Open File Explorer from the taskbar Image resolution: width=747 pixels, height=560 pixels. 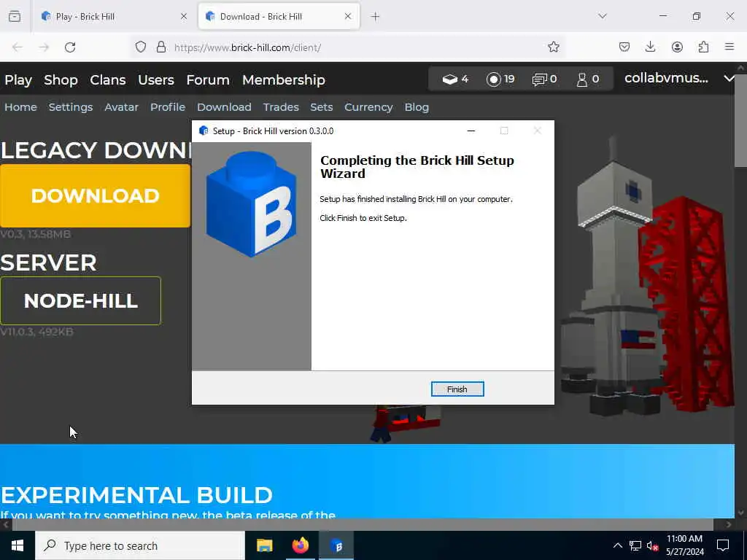tap(264, 545)
